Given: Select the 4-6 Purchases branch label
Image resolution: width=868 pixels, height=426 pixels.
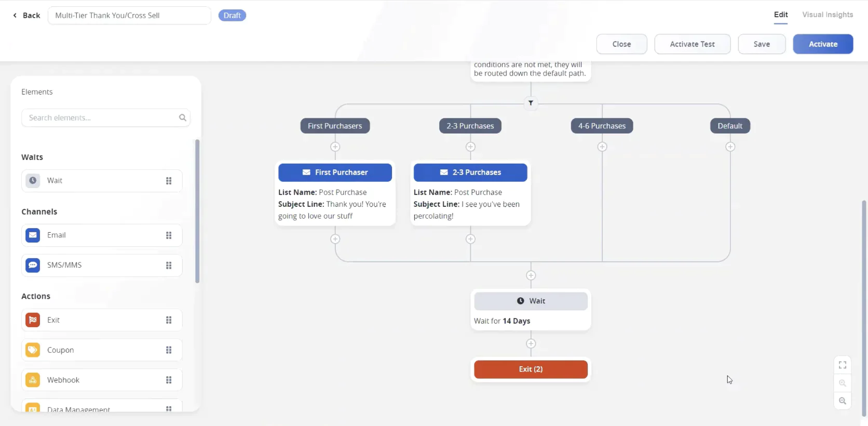Looking at the screenshot, I should pos(602,126).
